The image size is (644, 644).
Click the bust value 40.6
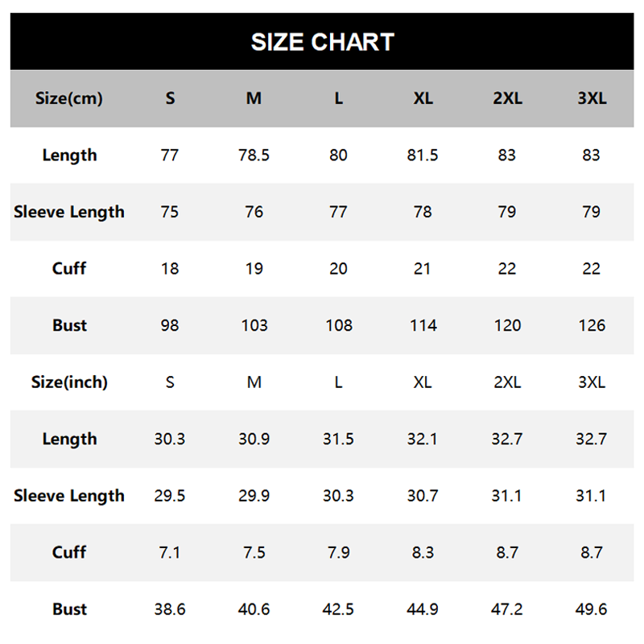tap(254, 609)
